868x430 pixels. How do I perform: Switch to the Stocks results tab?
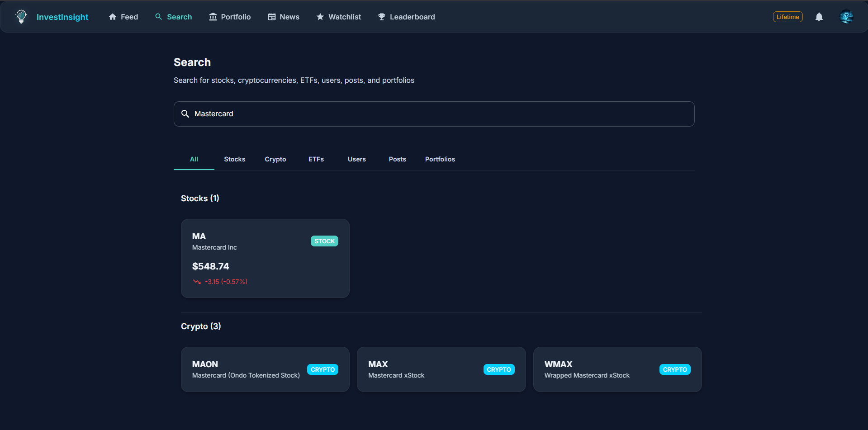coord(234,159)
